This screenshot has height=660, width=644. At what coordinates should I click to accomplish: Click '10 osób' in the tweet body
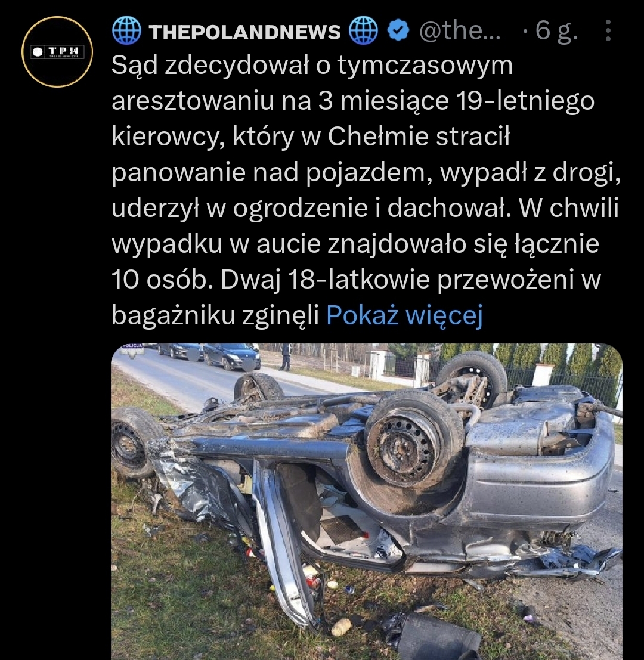tap(161, 280)
